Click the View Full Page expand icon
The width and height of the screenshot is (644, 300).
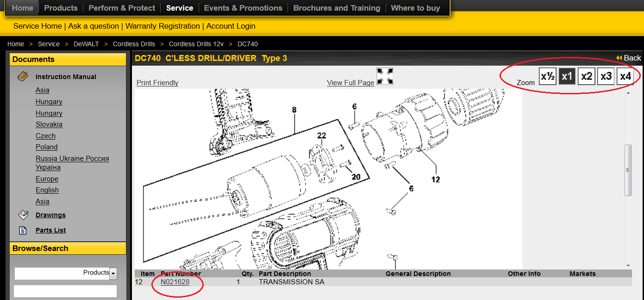385,76
